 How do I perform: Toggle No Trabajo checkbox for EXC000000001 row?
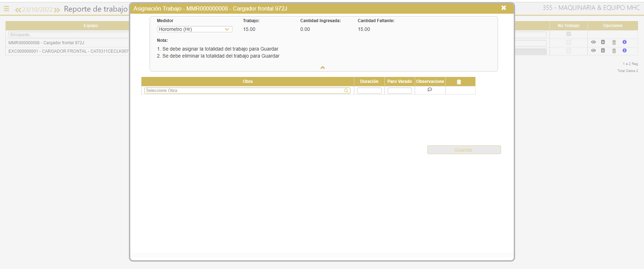click(x=569, y=51)
